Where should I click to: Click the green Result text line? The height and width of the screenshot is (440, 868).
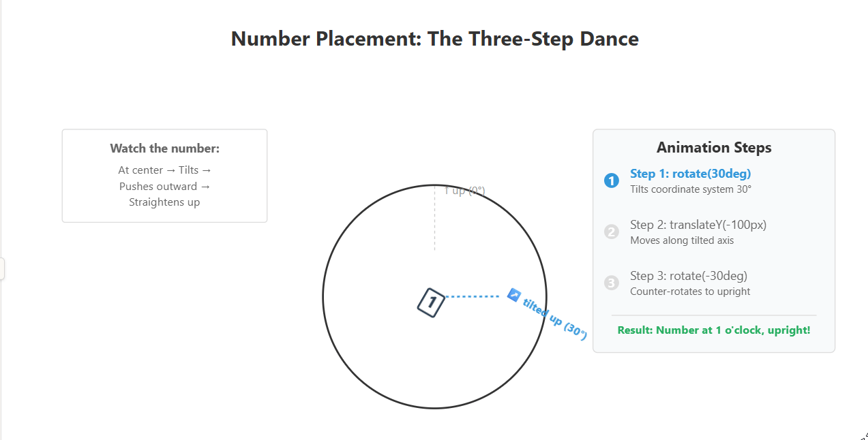713,330
